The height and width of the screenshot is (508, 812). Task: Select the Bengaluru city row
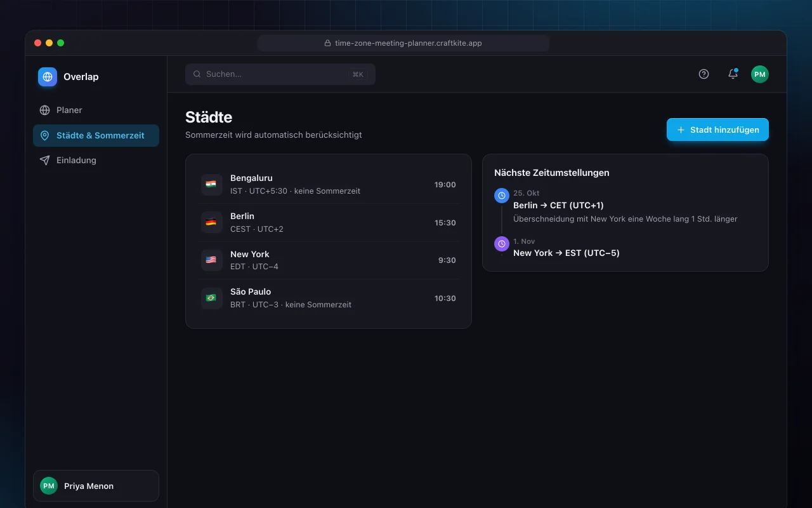point(329,185)
